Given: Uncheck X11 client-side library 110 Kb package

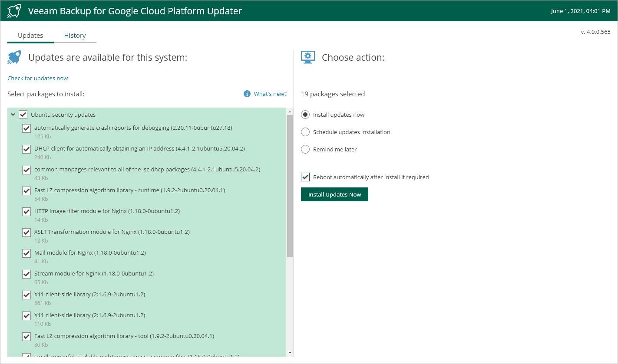Looking at the screenshot, I should click(x=26, y=316).
